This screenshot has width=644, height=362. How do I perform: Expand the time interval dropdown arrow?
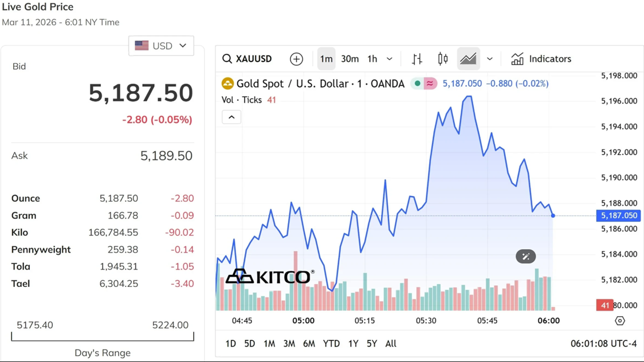pos(390,59)
